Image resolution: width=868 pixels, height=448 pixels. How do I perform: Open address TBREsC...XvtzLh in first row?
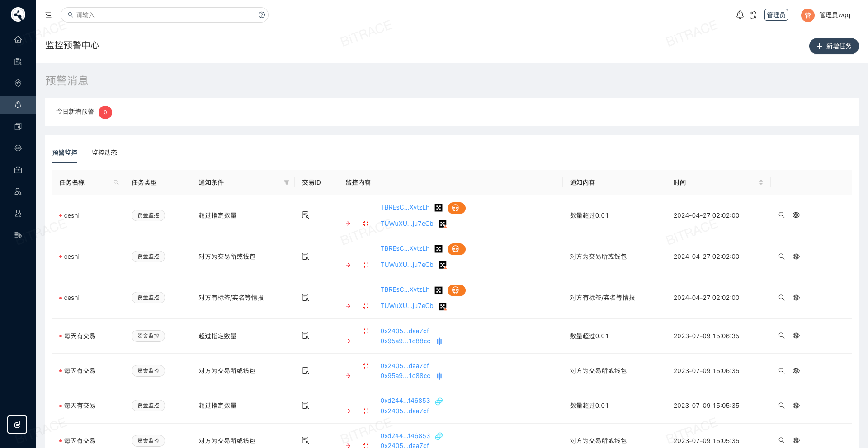(405, 207)
